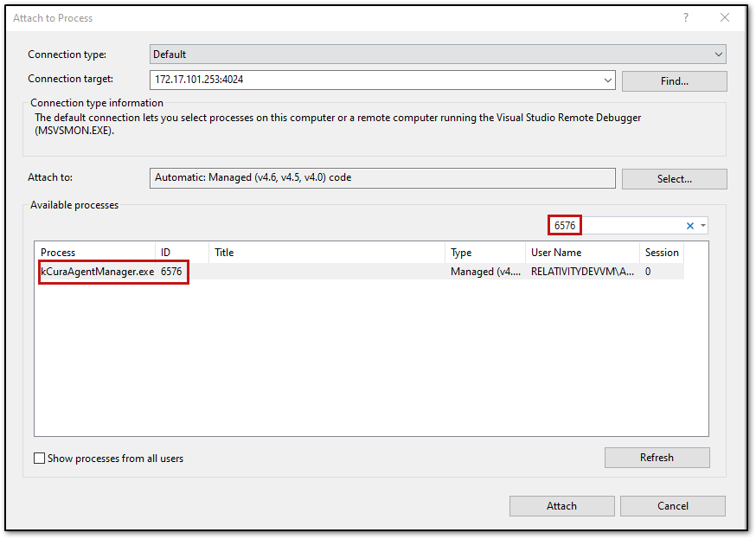Click the Select... button for code type
Screen dimensions: 756x539
coord(674,179)
